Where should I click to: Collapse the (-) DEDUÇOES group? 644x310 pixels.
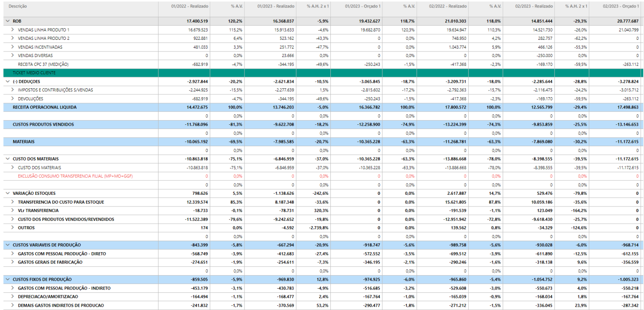(8, 81)
